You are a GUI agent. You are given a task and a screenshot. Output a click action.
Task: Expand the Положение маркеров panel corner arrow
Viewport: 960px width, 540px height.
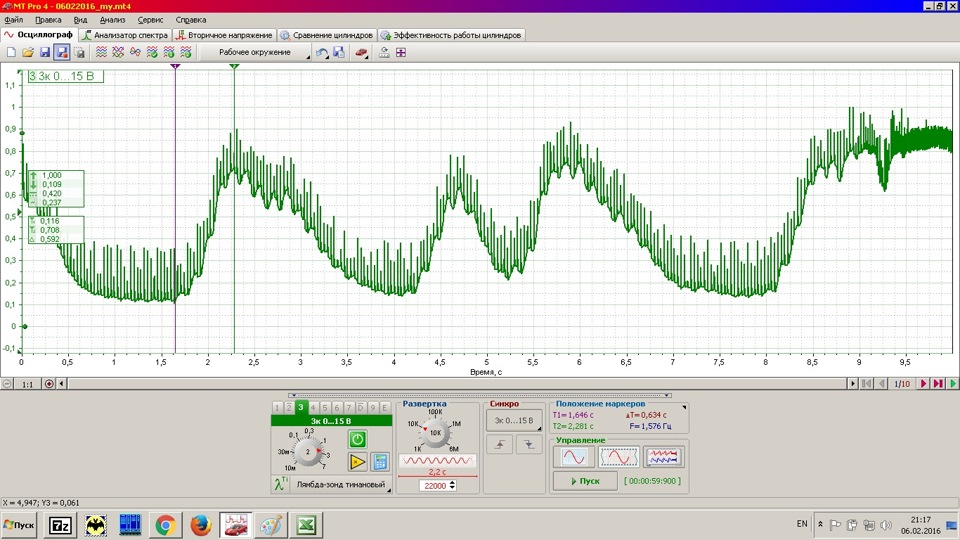coord(684,407)
